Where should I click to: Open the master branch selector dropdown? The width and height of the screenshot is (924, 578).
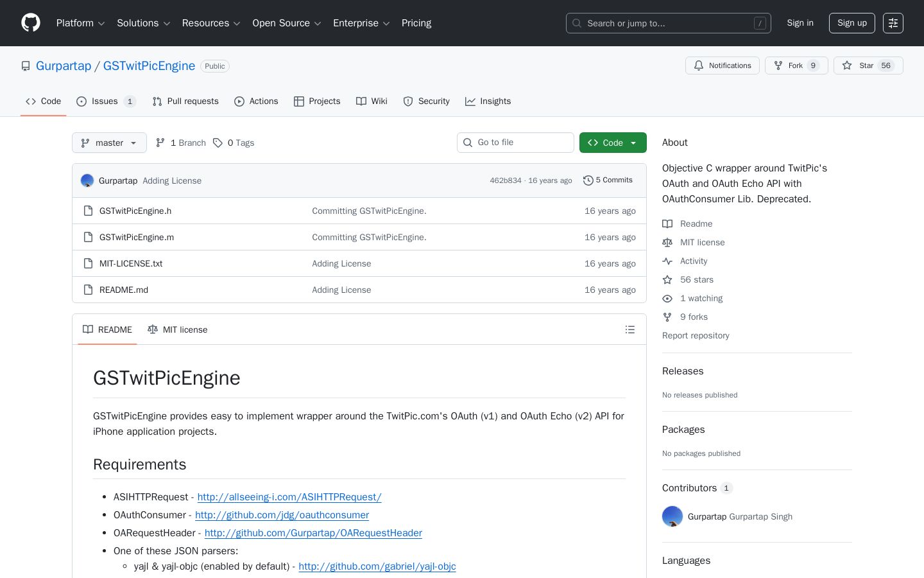coord(109,143)
